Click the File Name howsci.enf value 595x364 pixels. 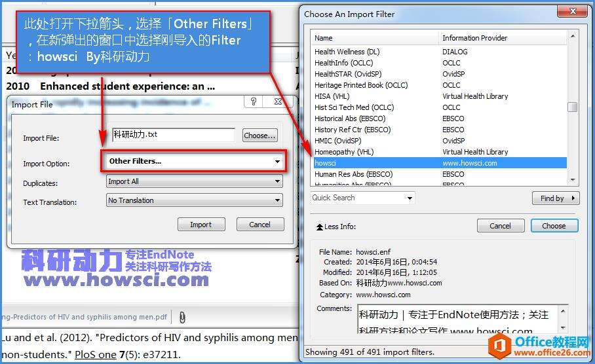(374, 252)
